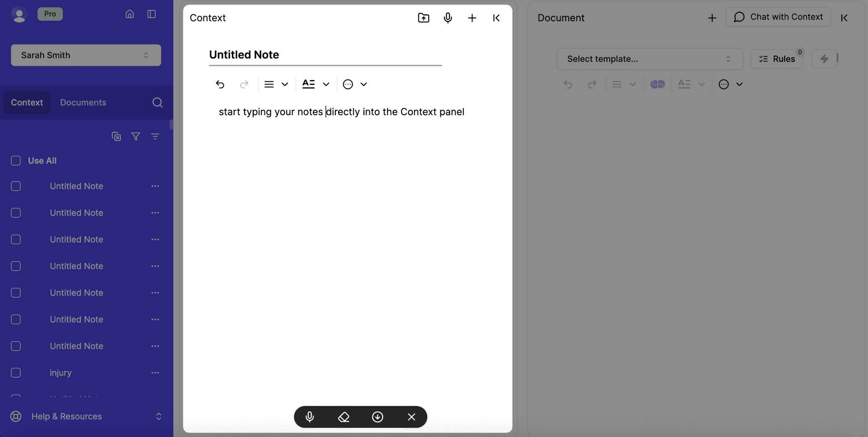The image size is (868, 437).
Task: Click the clear selection icon near filter
Action: click(116, 136)
